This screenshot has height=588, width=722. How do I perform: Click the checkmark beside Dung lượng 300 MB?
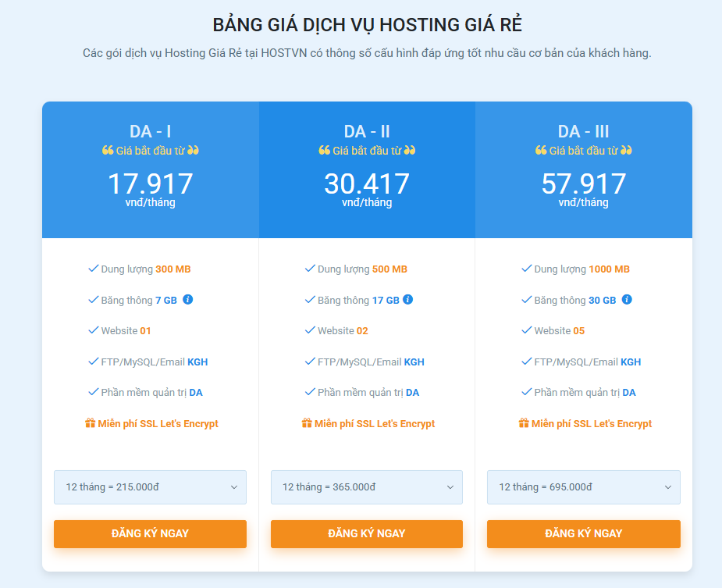[x=91, y=269]
